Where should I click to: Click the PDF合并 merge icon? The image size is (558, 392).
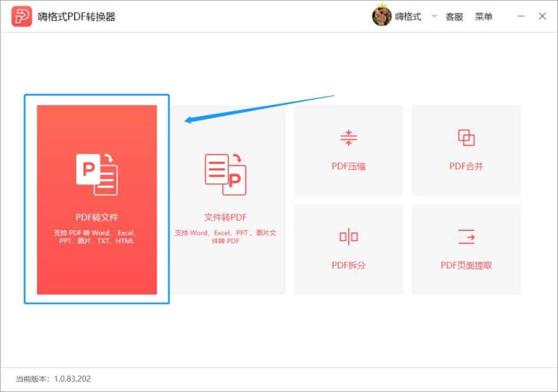466,138
